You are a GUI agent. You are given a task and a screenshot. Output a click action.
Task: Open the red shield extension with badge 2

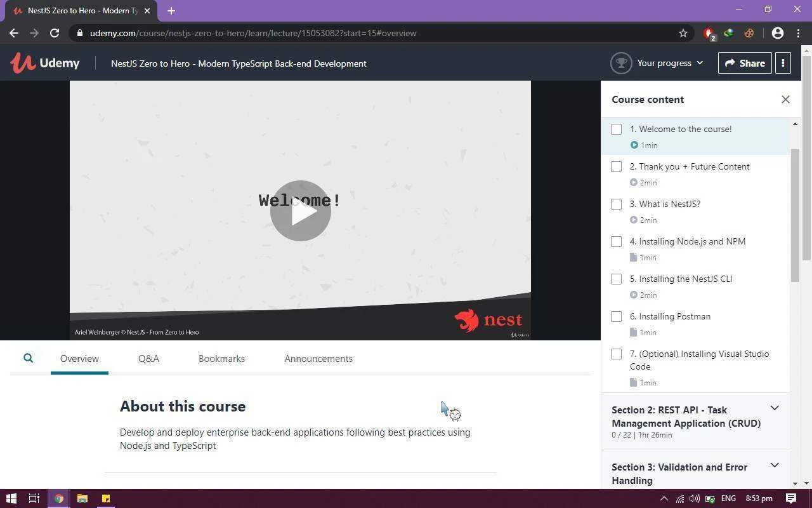[x=709, y=34]
